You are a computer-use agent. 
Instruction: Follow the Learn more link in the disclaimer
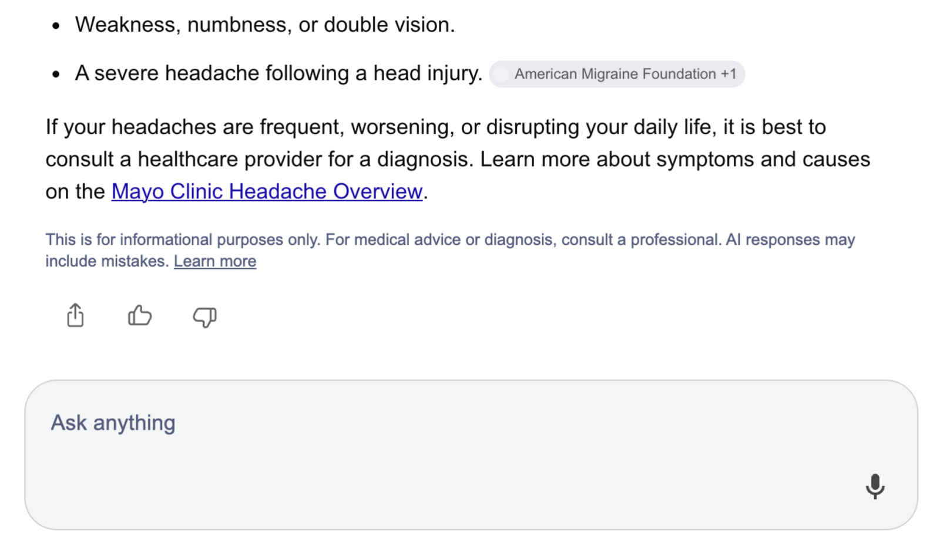click(x=215, y=261)
